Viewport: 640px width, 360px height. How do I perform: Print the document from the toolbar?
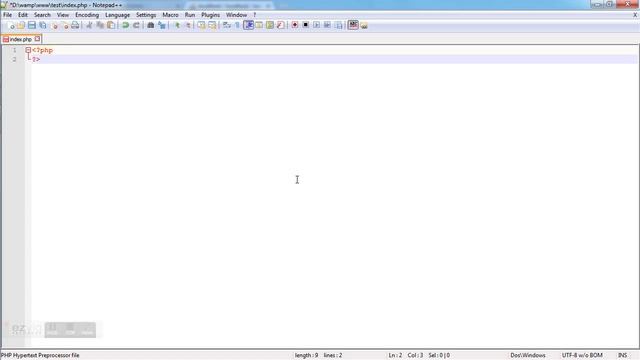pyautogui.click(x=75, y=25)
